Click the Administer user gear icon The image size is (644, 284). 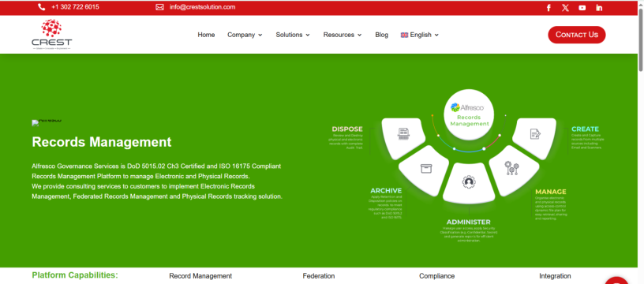(x=469, y=181)
